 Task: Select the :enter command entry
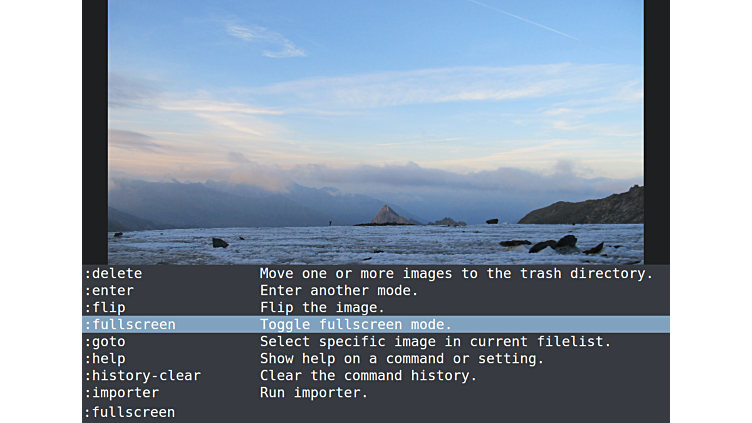pyautogui.click(x=376, y=290)
